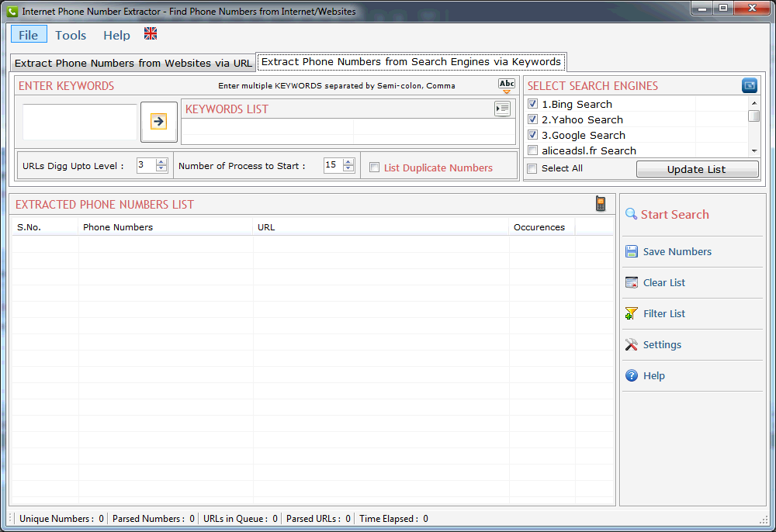Viewport: 776px width, 532px height.
Task: Enable List Duplicate Numbers checkbox
Action: point(375,168)
